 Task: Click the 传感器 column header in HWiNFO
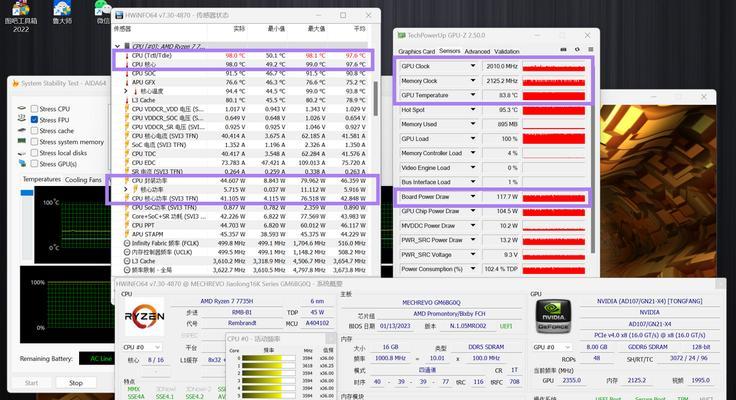coord(122,29)
